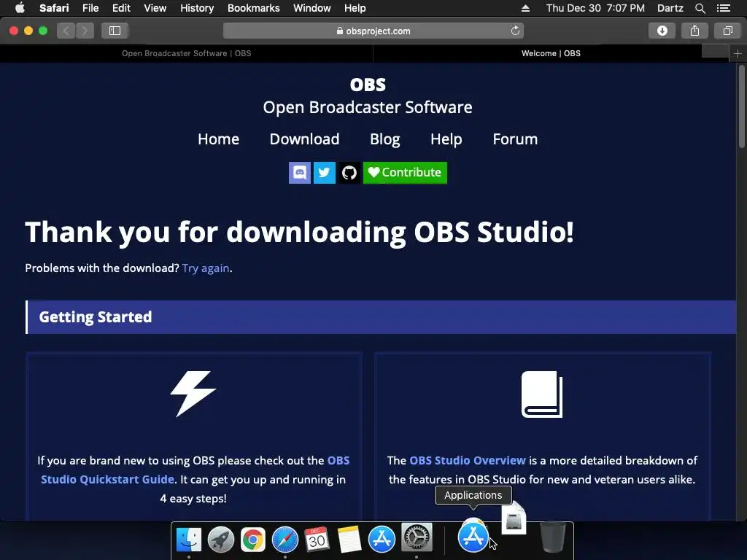Reload the page with the refresh icon
This screenshot has height=560, width=747.
515,31
